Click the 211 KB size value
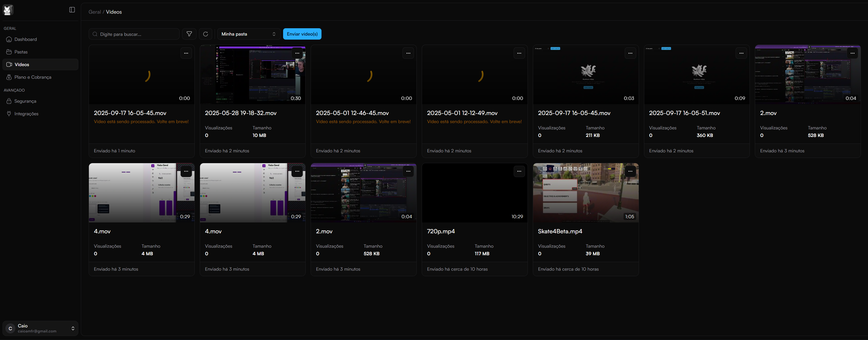Image resolution: width=868 pixels, height=340 pixels. (x=593, y=135)
